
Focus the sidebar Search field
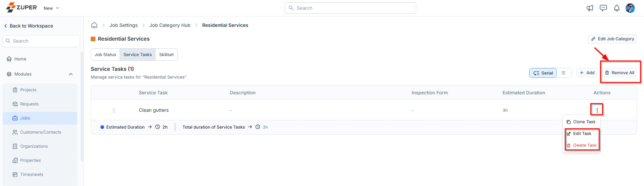coord(41,41)
